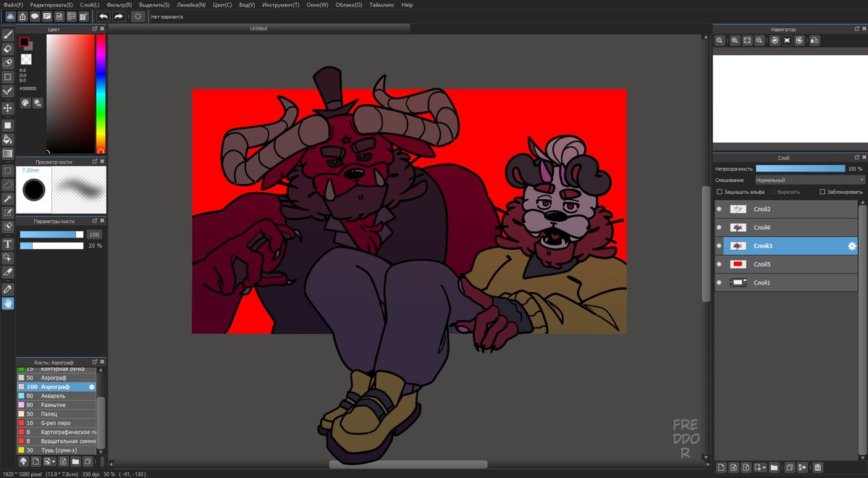The width and height of the screenshot is (868, 478).
Task: Select the Lasso selection tool
Action: (8, 185)
